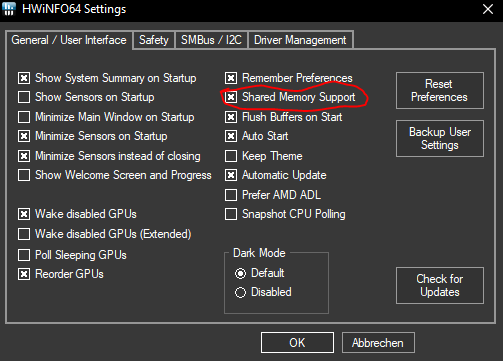The height and width of the screenshot is (361, 503).
Task: Click the Reset Preferences button
Action: tap(440, 90)
